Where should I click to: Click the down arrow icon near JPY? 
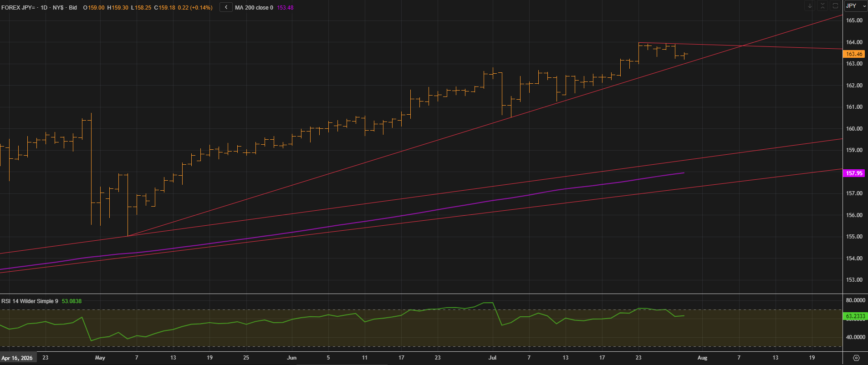[x=810, y=6]
